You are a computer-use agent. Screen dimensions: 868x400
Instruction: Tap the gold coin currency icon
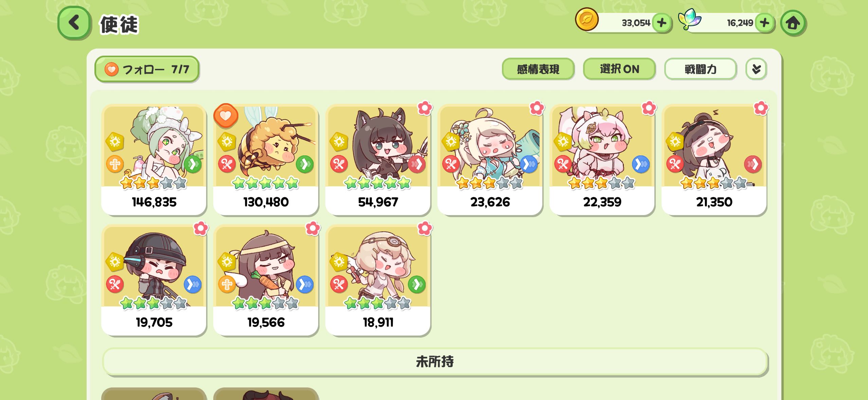(587, 20)
